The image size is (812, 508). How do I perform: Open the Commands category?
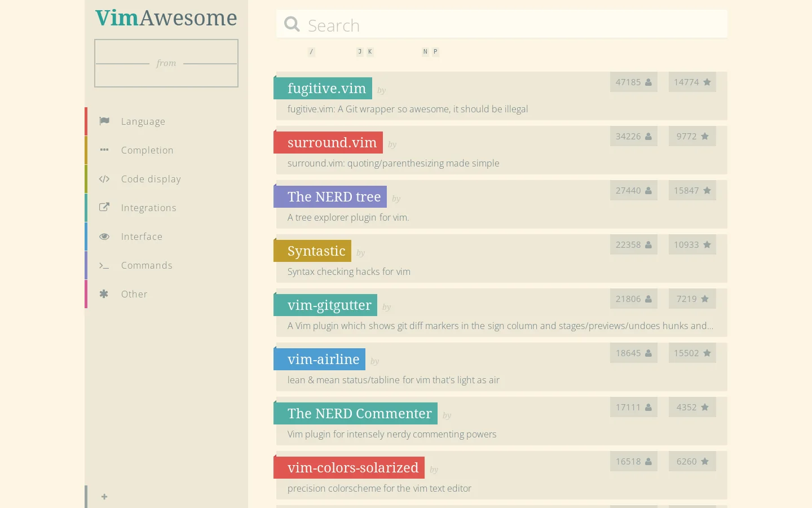(x=166, y=265)
